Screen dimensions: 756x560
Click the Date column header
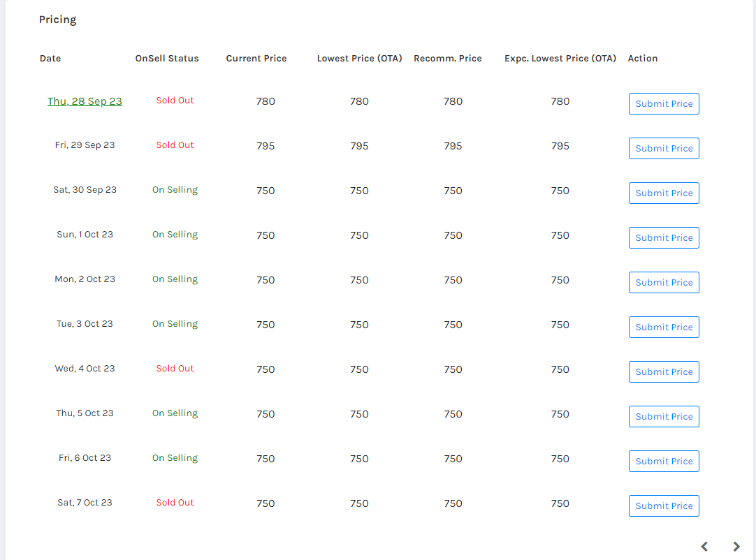tap(50, 59)
